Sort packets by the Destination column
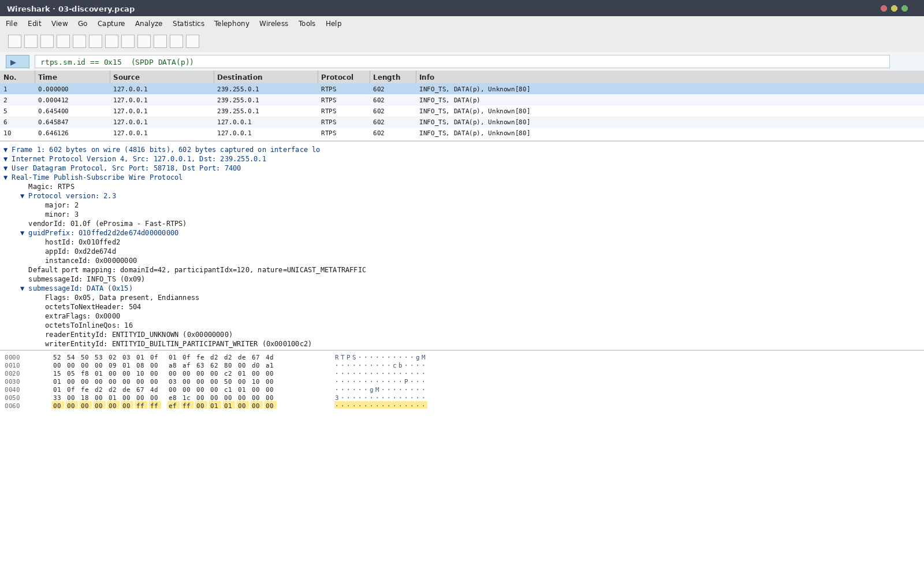Viewport: 924px width, 578px height. 266,77
